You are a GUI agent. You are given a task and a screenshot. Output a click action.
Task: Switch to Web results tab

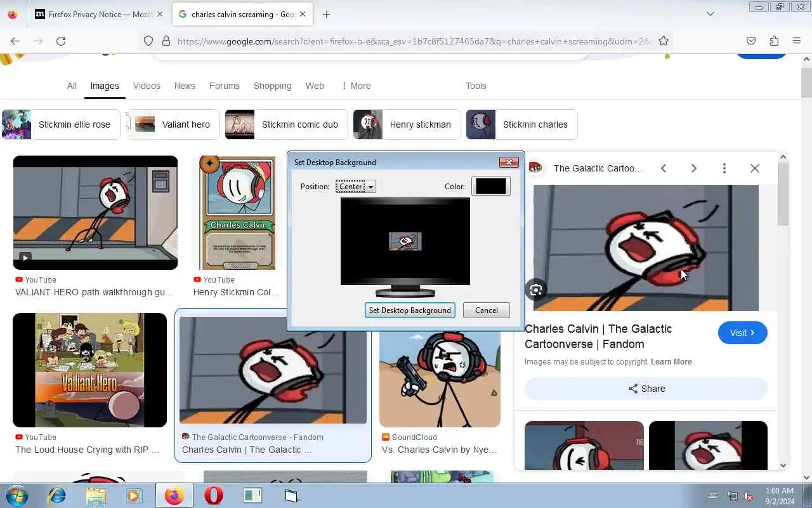point(315,86)
